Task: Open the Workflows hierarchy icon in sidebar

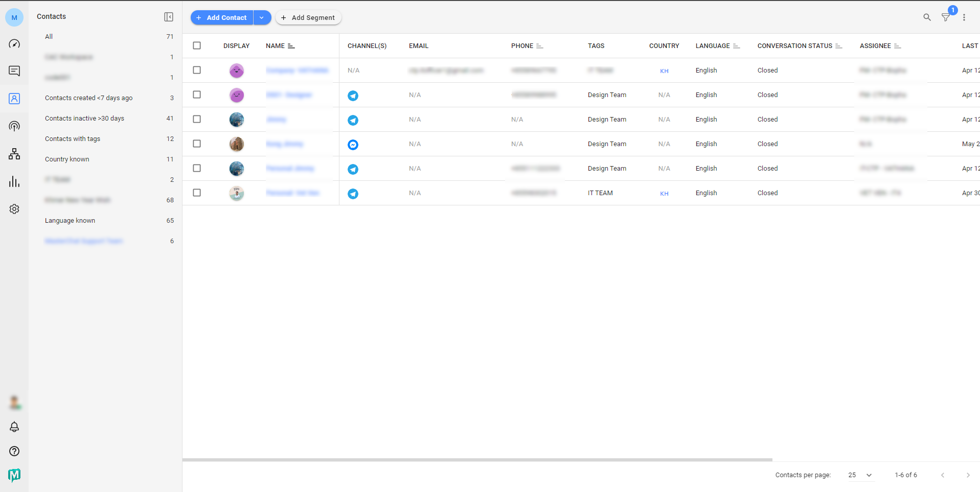Action: pos(14,154)
